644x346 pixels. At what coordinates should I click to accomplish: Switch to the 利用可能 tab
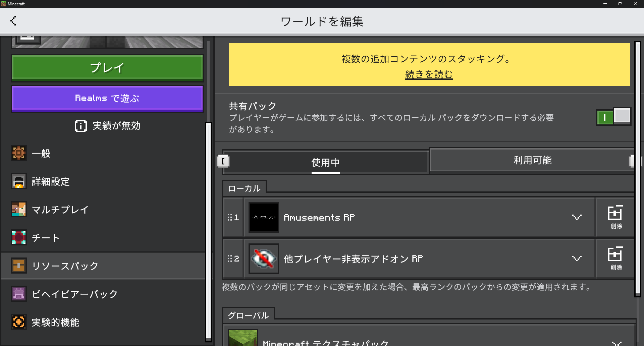coord(532,161)
